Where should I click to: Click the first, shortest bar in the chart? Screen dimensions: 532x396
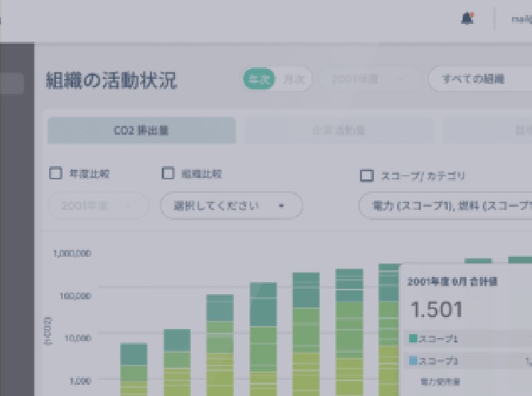[x=133, y=368]
